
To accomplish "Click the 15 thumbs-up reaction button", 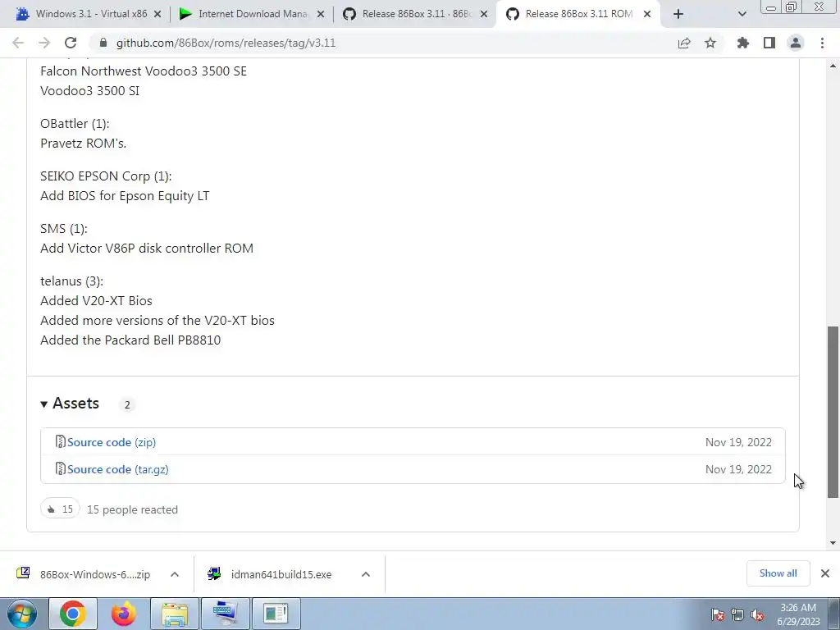I will click(60, 509).
